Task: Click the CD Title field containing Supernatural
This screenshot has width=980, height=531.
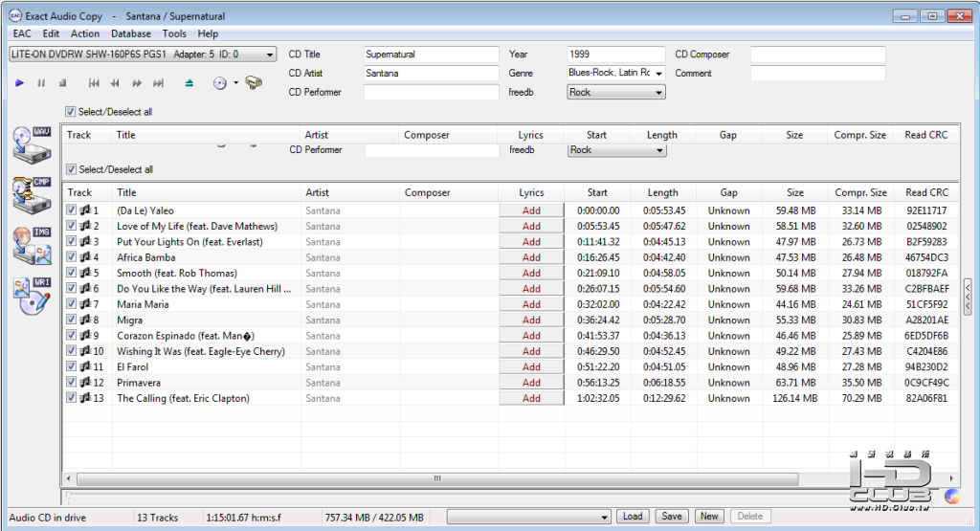Action: pyautogui.click(x=431, y=55)
